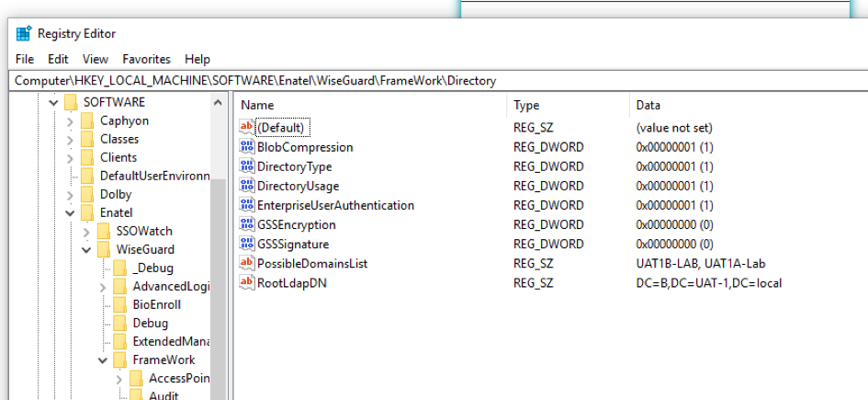Click the Clients folder icon
Image resolution: width=868 pixels, height=400 pixels.
point(87,157)
